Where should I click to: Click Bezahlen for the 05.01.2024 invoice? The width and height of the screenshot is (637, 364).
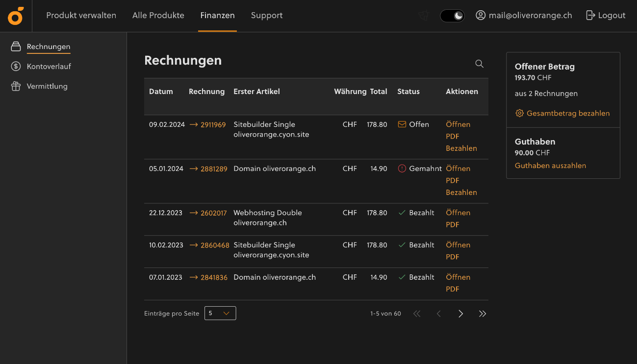coord(461,192)
